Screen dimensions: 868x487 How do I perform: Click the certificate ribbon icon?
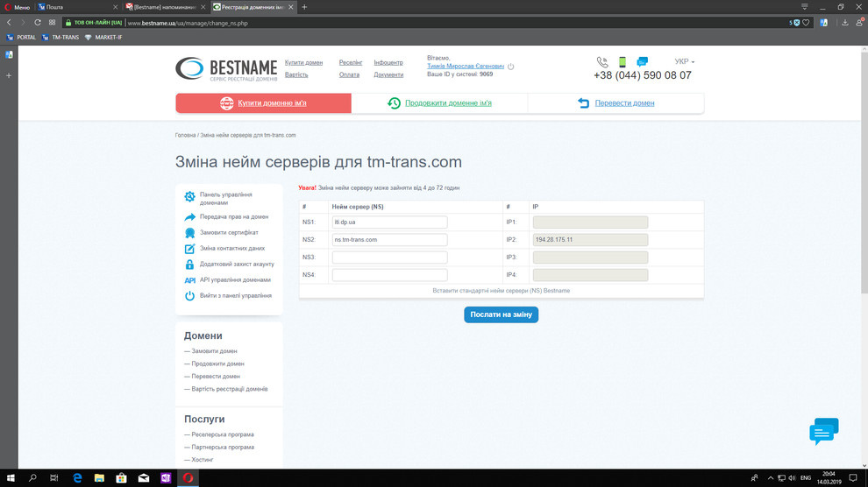pyautogui.click(x=190, y=233)
